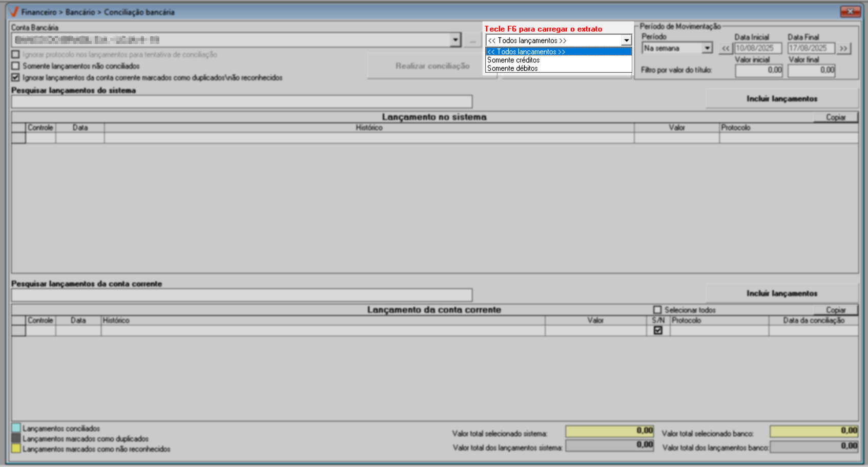This screenshot has width=868, height=467.
Task: Click 'Valor total selecionado sistema' value field
Action: [x=610, y=431]
